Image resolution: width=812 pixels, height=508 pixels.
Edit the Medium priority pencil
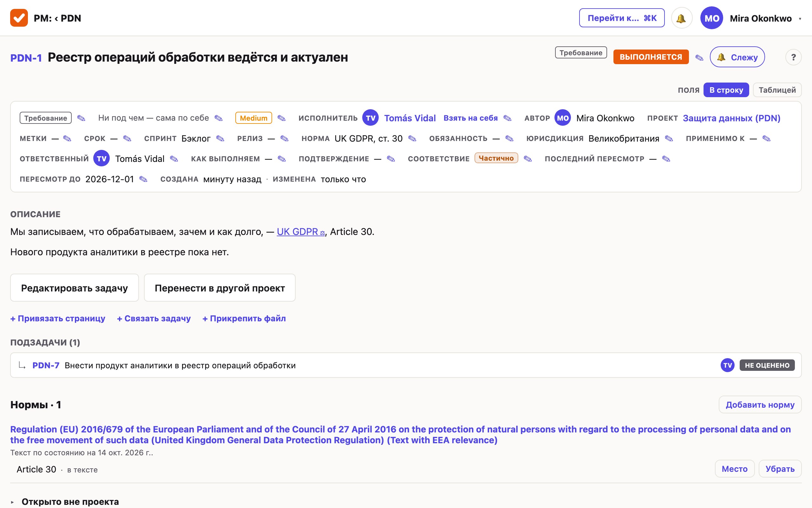282,118
